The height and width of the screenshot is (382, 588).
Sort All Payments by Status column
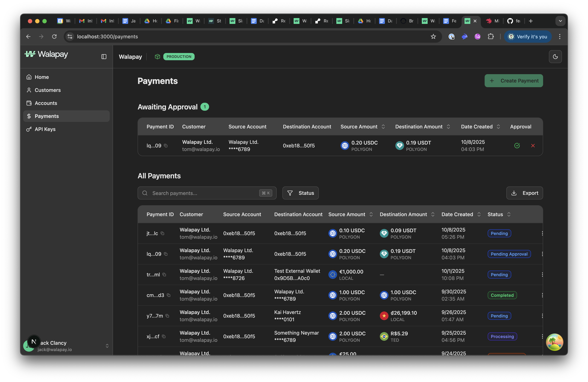click(509, 214)
